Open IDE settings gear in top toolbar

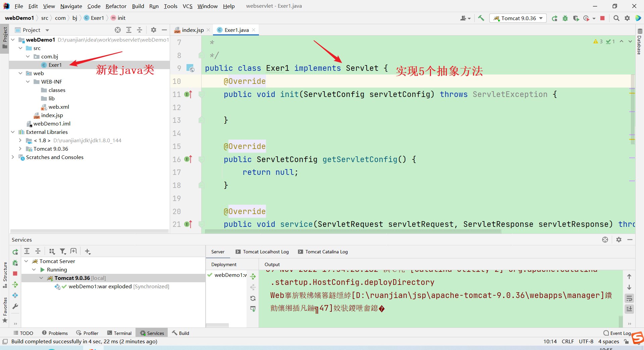[627, 18]
